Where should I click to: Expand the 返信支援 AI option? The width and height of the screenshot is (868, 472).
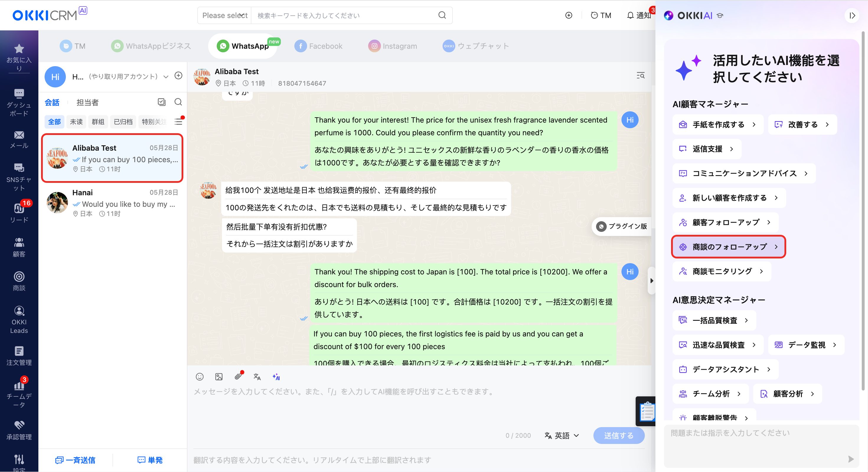click(x=707, y=149)
